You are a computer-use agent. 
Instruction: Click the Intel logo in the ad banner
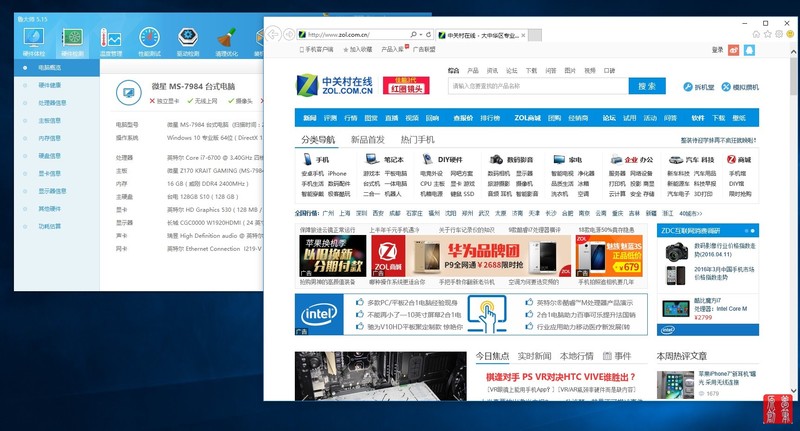tap(319, 314)
